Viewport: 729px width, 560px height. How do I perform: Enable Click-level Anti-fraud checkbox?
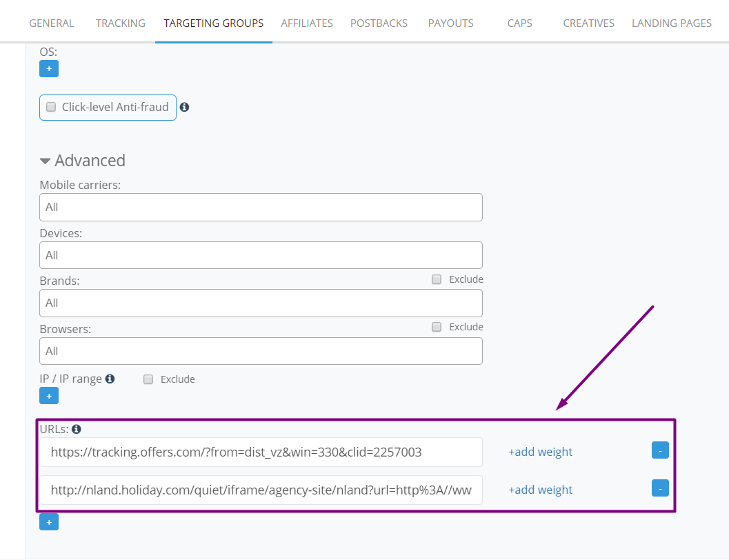point(51,108)
